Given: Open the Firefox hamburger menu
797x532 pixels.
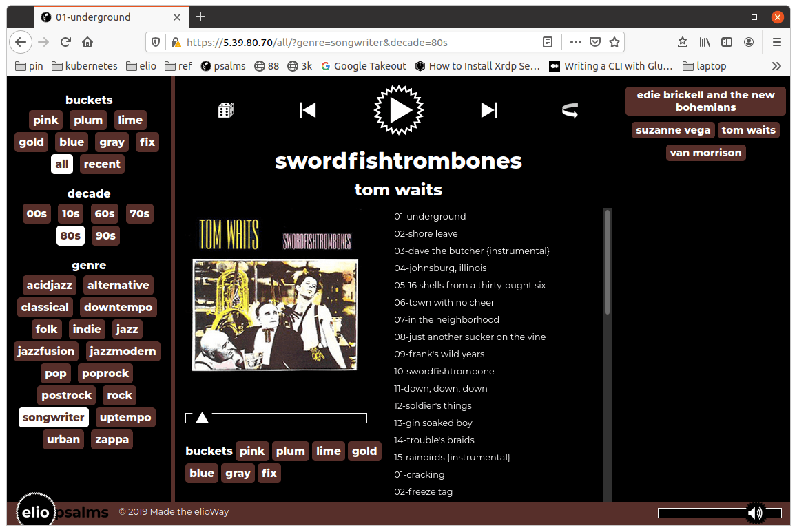Looking at the screenshot, I should [776, 42].
